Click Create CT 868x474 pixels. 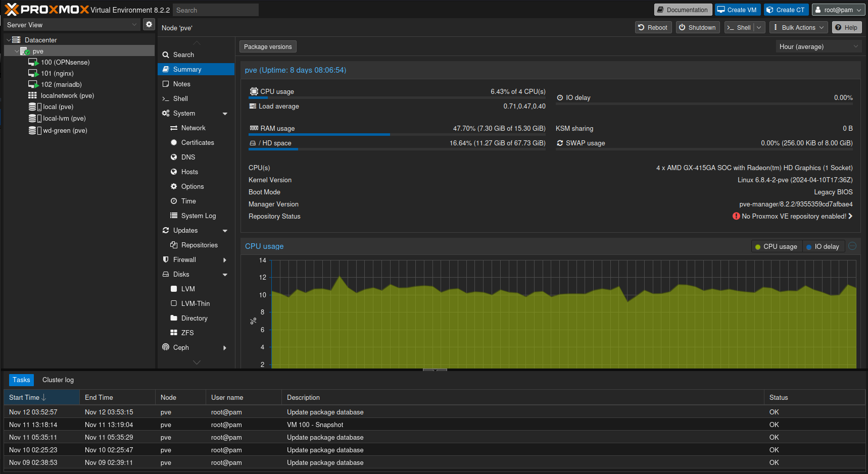pos(786,10)
